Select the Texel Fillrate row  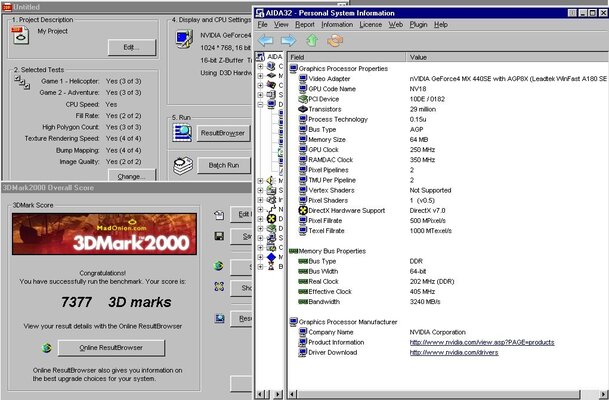pyautogui.click(x=449, y=231)
